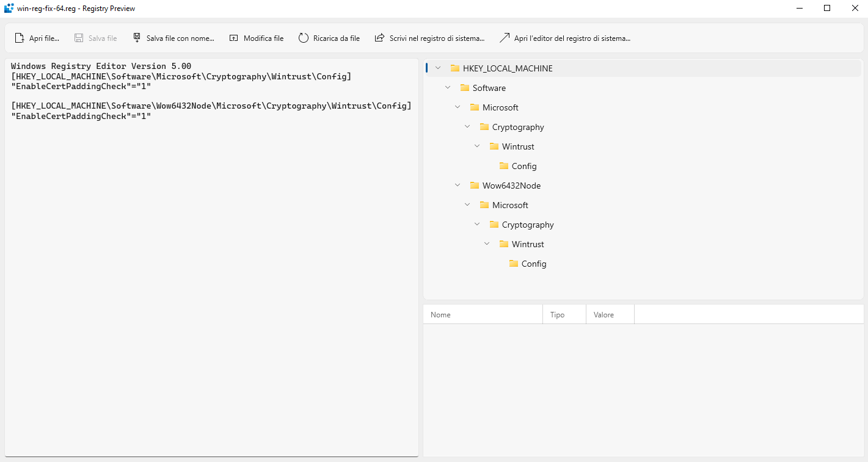The image size is (868, 462).
Task: Click Apri l'editor del registro arrow icon
Action: point(504,38)
